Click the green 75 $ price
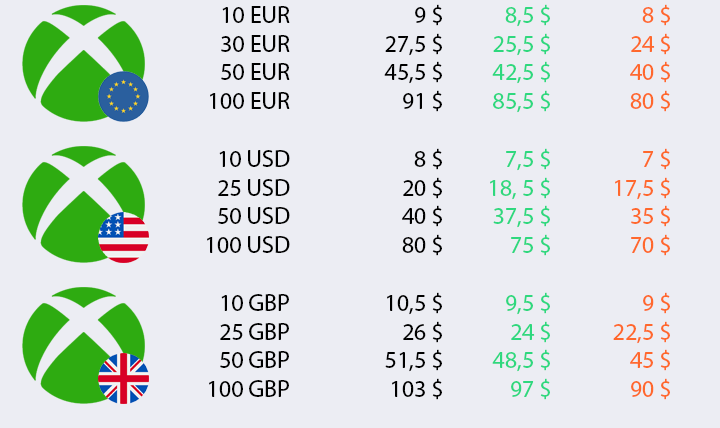The height and width of the screenshot is (428, 720). coord(530,245)
